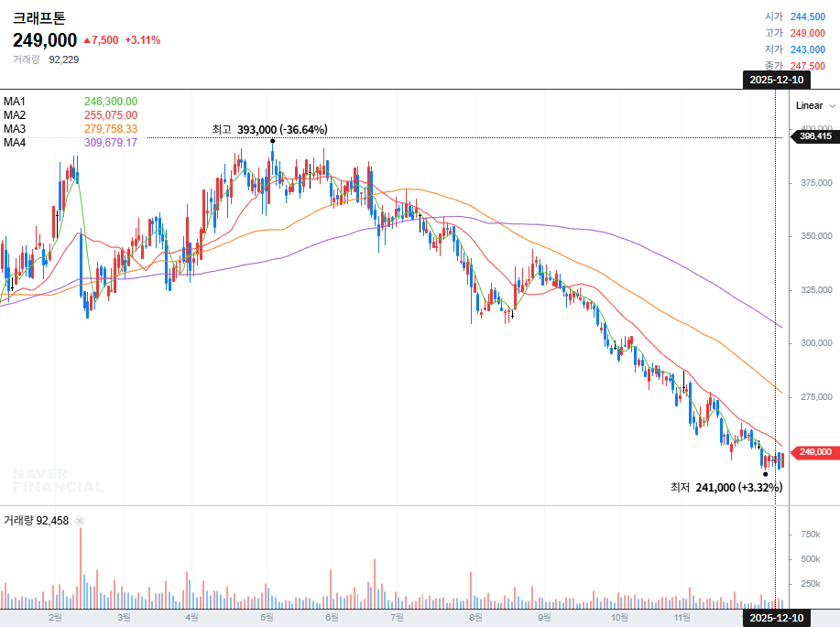Select the MA2 value 255,075.00

click(x=111, y=115)
